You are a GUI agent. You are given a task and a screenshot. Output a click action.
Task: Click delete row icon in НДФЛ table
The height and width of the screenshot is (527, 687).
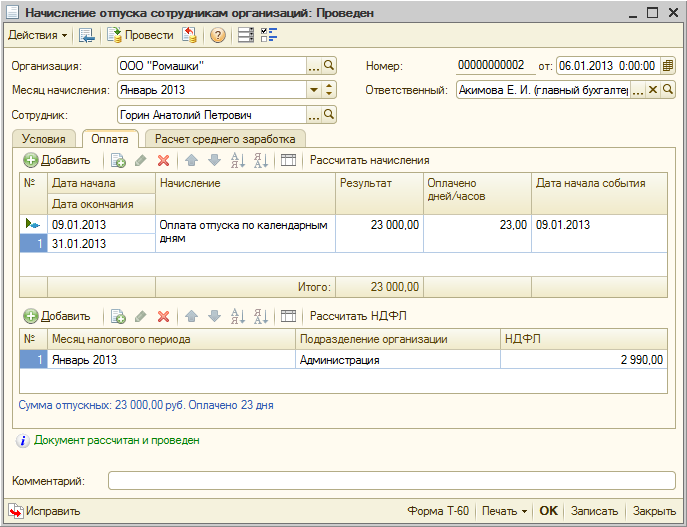(163, 316)
